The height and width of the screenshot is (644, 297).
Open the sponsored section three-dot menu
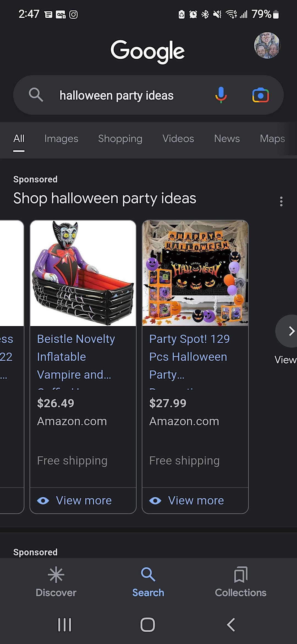click(281, 201)
